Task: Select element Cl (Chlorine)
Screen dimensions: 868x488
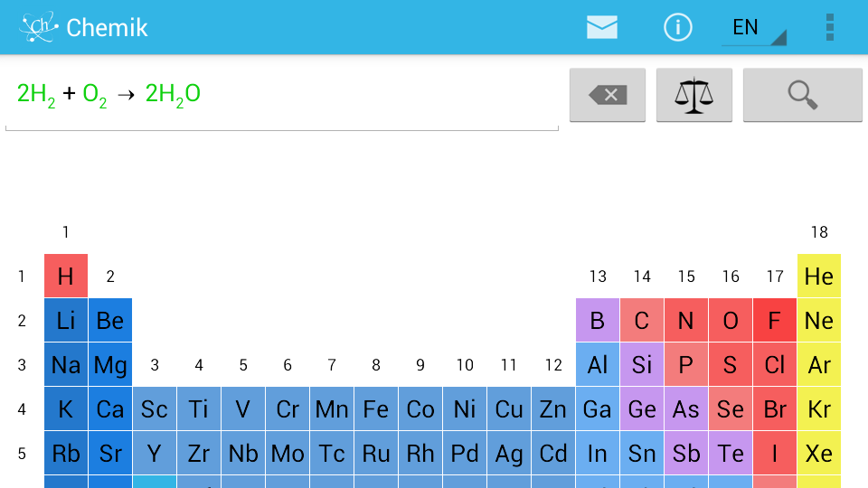Action: [775, 364]
